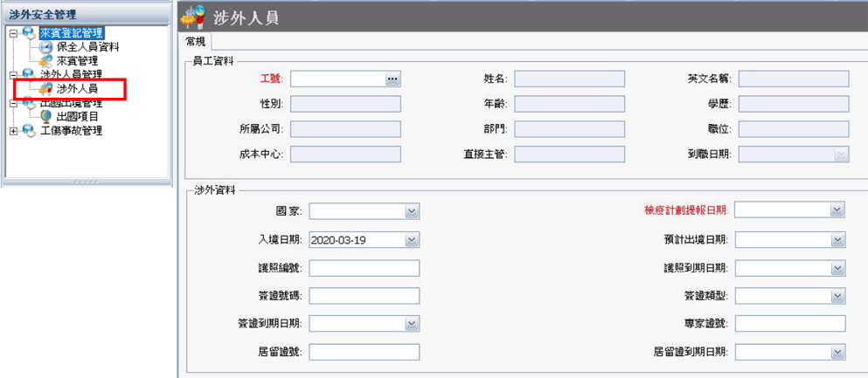Click the sidebar panel splitter handle

pos(87,182)
